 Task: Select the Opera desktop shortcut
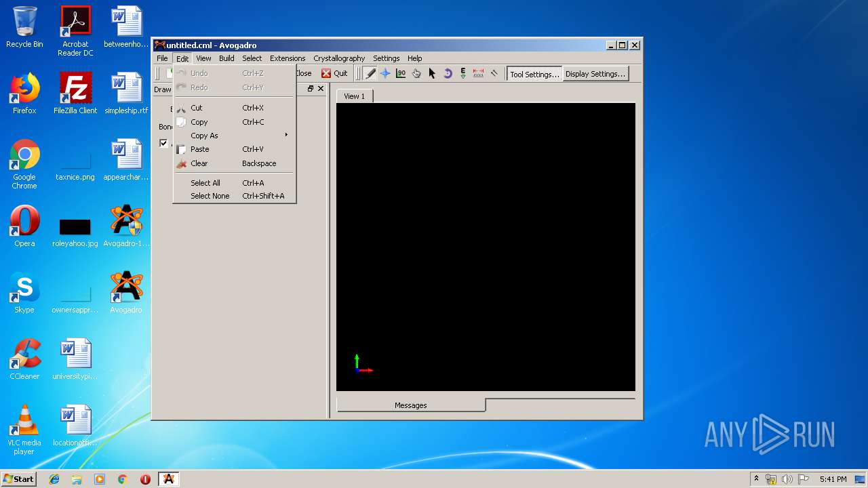point(24,227)
